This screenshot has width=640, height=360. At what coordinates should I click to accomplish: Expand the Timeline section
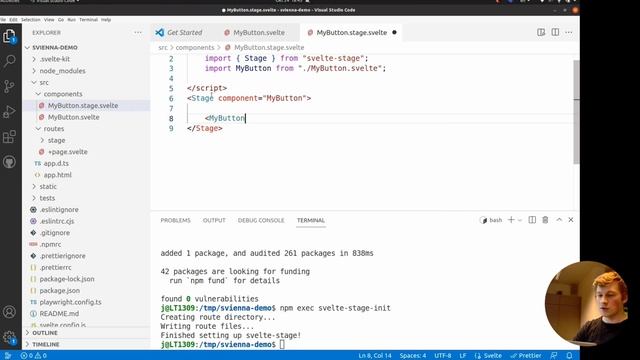click(x=87, y=344)
